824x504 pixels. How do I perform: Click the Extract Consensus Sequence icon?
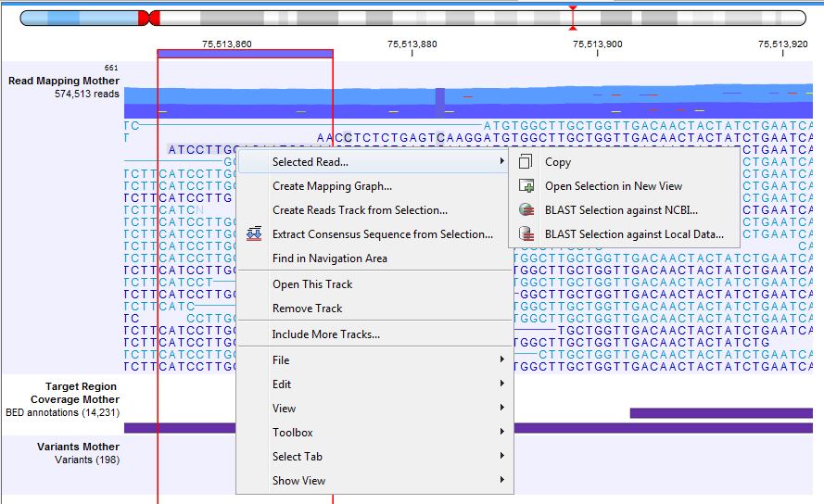click(254, 234)
